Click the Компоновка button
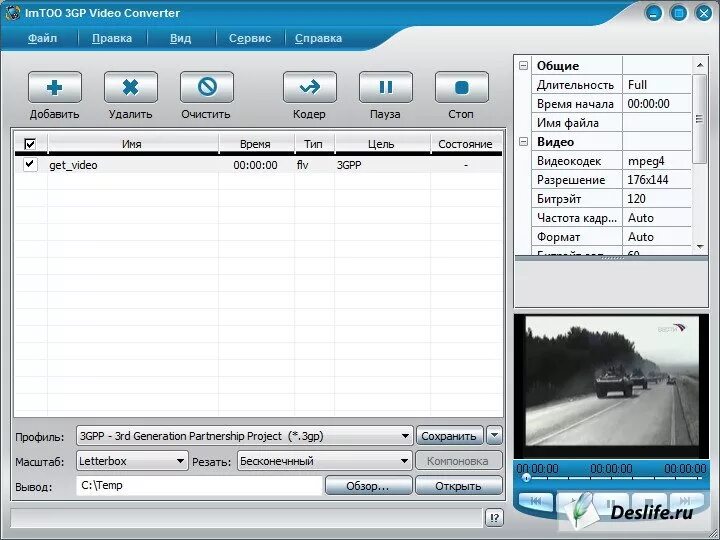The width and height of the screenshot is (720, 540). pos(458,461)
